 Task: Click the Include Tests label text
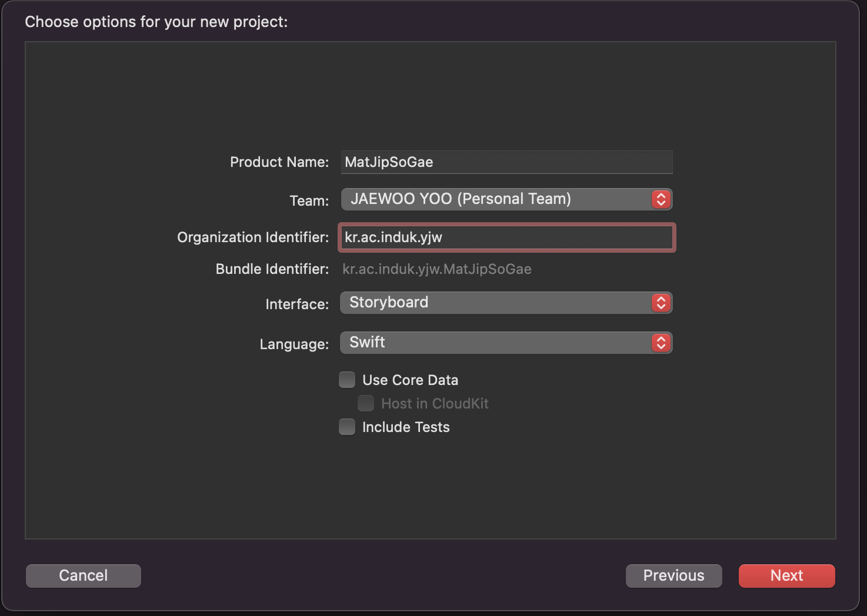click(x=406, y=427)
